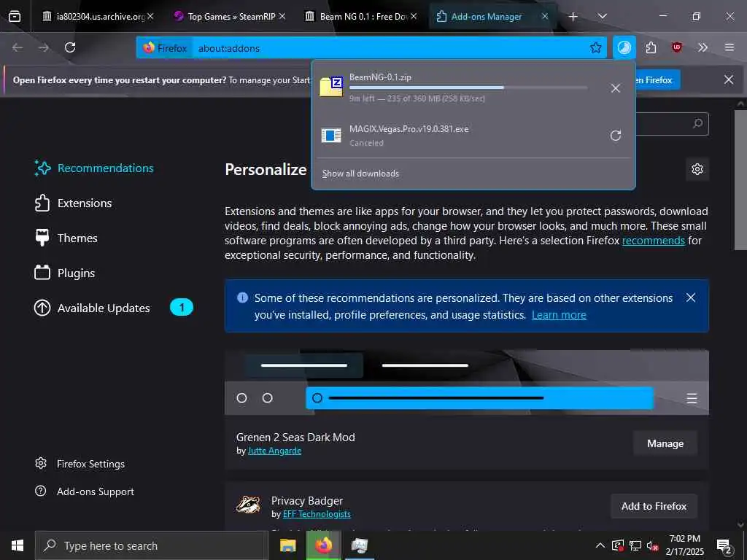The width and height of the screenshot is (747, 560).
Task: Click the back navigation arrow
Action: [x=18, y=47]
